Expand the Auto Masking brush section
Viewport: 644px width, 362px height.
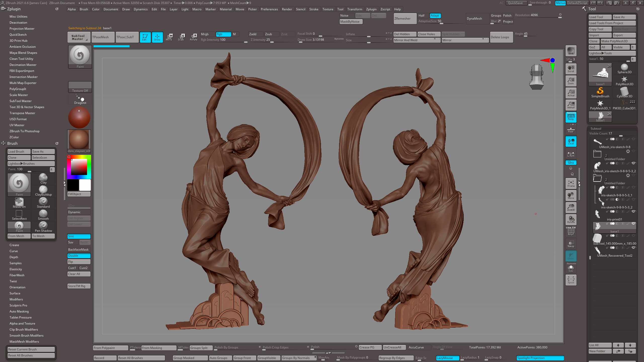point(19,311)
